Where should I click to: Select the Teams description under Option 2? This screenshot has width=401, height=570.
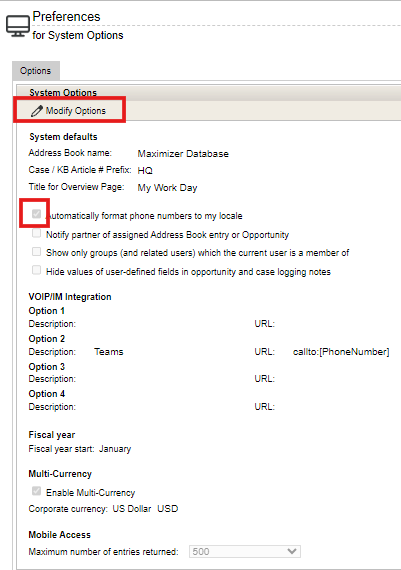coord(109,352)
